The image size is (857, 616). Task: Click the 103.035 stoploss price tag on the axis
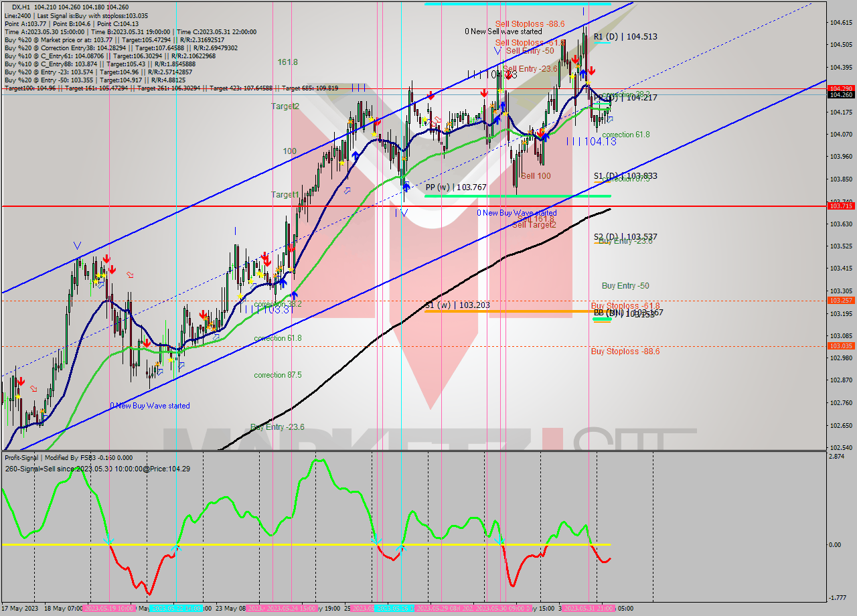(841, 346)
